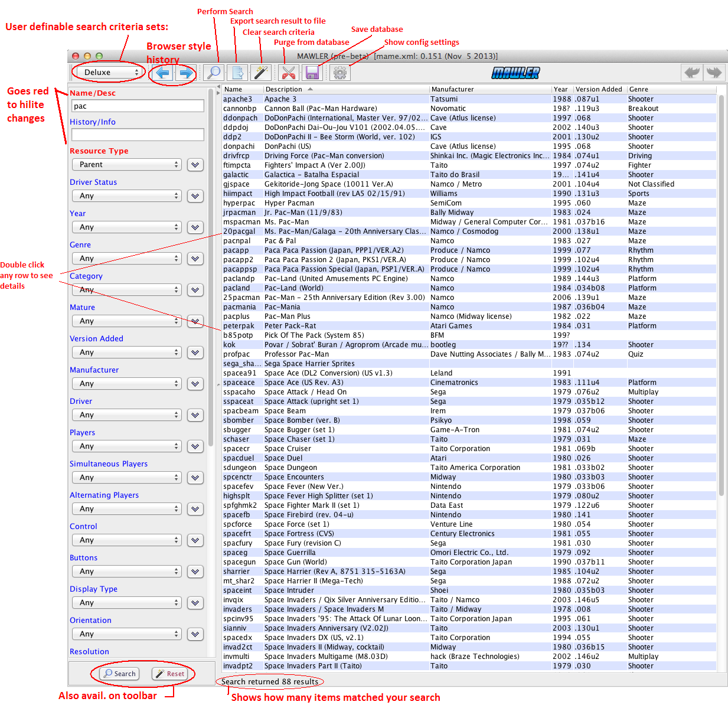Show config settings via gear icon
The height and width of the screenshot is (705, 728).
click(x=340, y=73)
